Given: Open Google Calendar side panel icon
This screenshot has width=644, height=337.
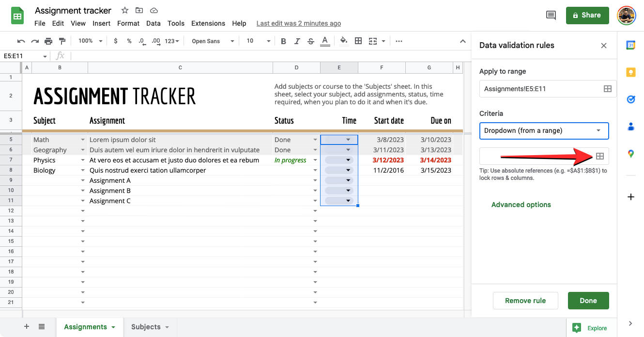Looking at the screenshot, I should (630, 46).
